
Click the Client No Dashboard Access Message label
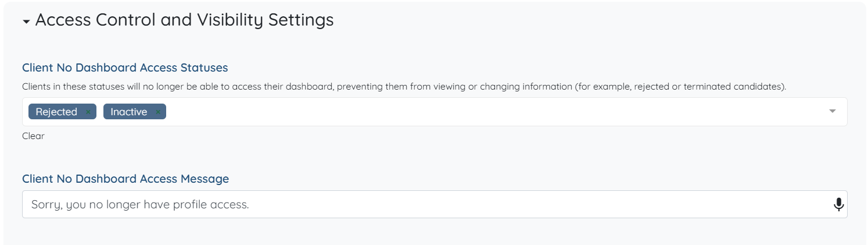pos(125,179)
